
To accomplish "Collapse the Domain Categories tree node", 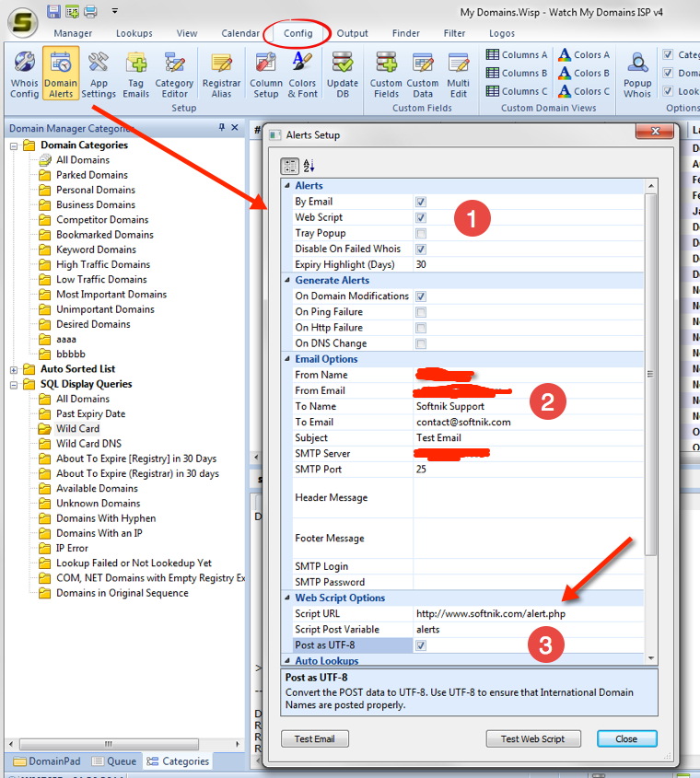I will [15, 145].
